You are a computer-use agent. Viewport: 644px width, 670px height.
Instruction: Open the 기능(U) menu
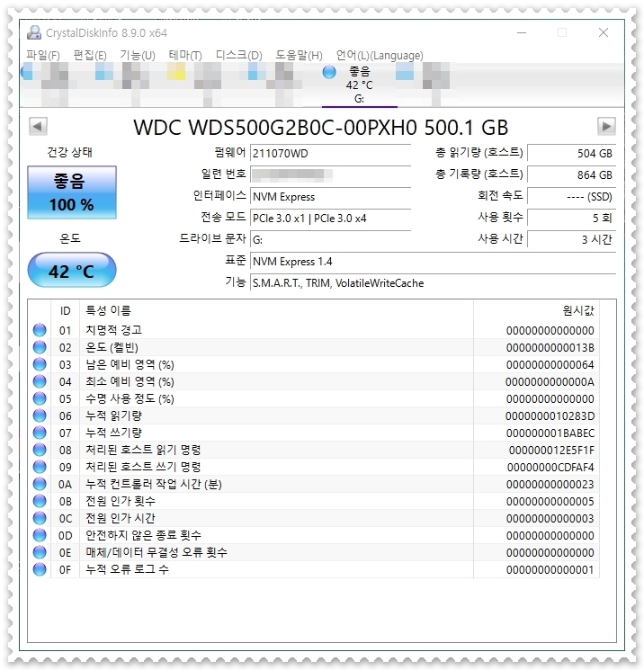coord(138,55)
